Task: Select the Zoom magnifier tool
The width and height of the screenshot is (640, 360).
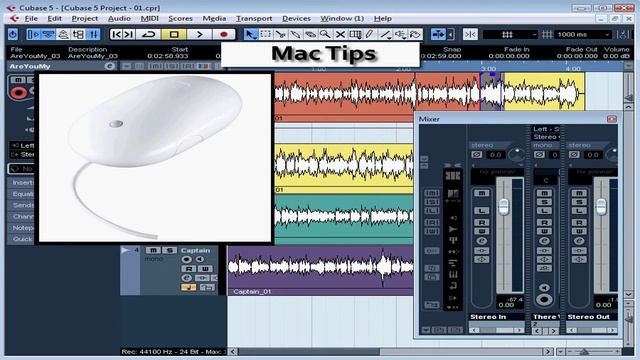Action: tap(325, 34)
